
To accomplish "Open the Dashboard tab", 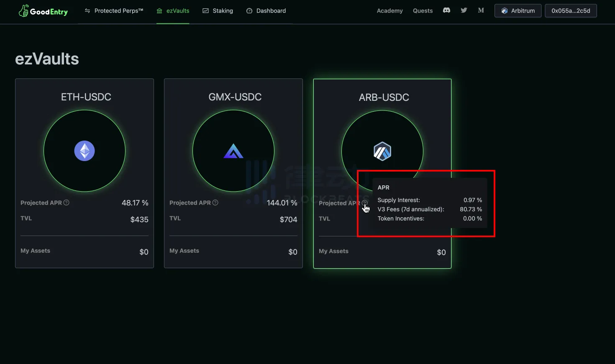I will click(266, 11).
